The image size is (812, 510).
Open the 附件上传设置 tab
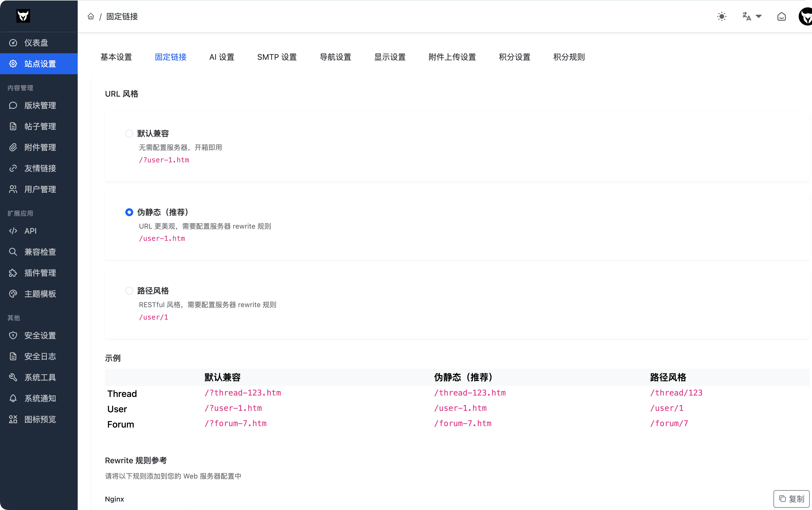[452, 57]
